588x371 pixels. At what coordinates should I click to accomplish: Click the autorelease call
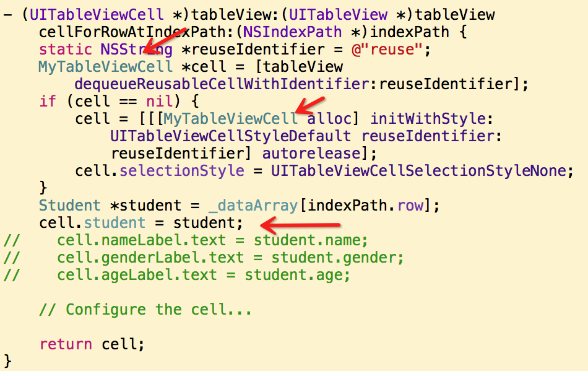(x=311, y=154)
